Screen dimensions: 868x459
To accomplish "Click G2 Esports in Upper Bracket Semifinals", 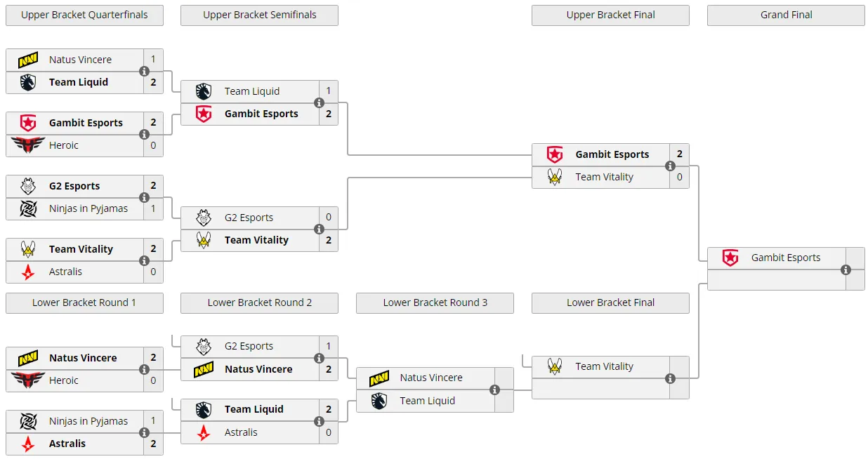I will point(249,218).
